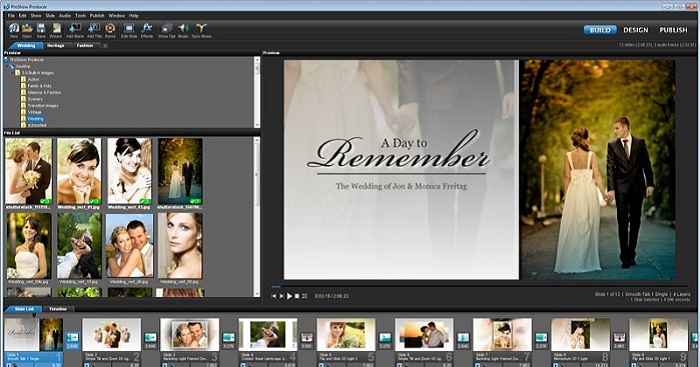Click the Edit Slide toolbar icon
The height and width of the screenshot is (367, 700).
[x=129, y=29]
